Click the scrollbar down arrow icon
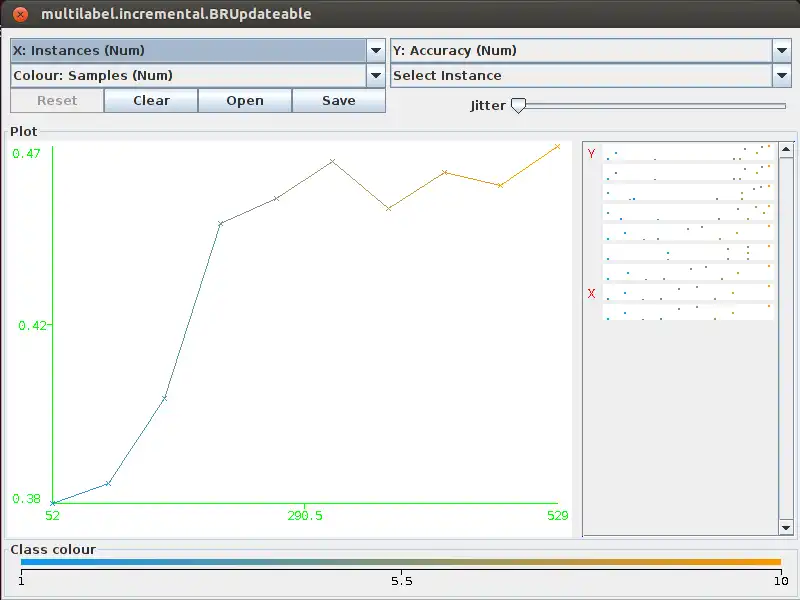Screen dimensions: 800x600 tap(786, 528)
